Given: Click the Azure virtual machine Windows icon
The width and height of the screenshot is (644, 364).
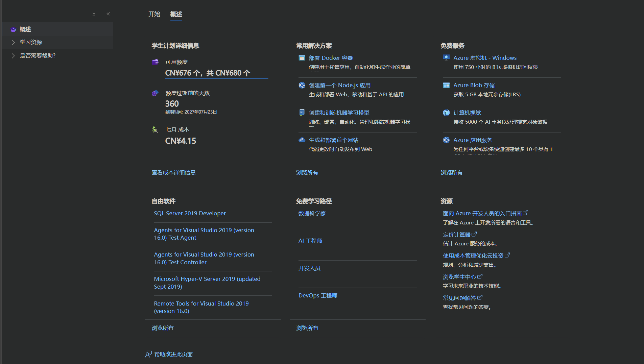Looking at the screenshot, I should click(446, 58).
